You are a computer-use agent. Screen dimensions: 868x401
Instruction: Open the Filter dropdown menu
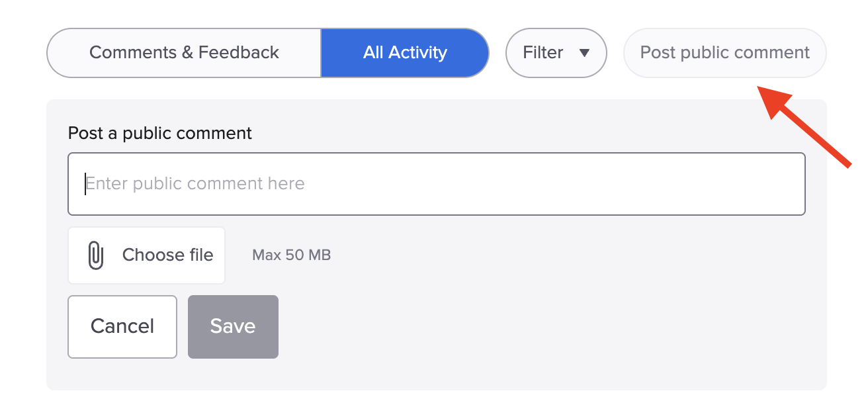tap(556, 53)
